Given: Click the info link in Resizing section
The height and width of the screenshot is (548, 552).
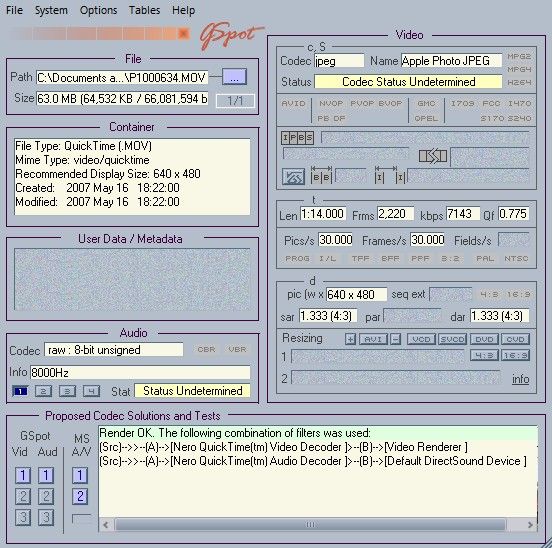Looking at the screenshot, I should tap(521, 379).
